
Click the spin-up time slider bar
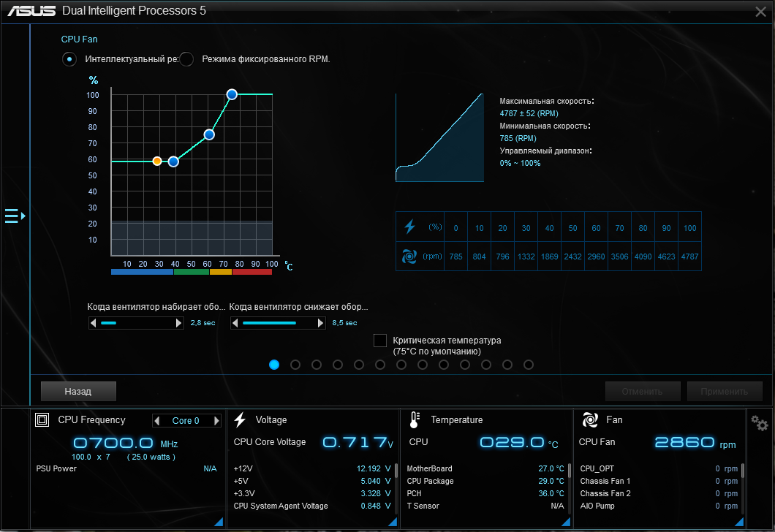[x=136, y=323]
